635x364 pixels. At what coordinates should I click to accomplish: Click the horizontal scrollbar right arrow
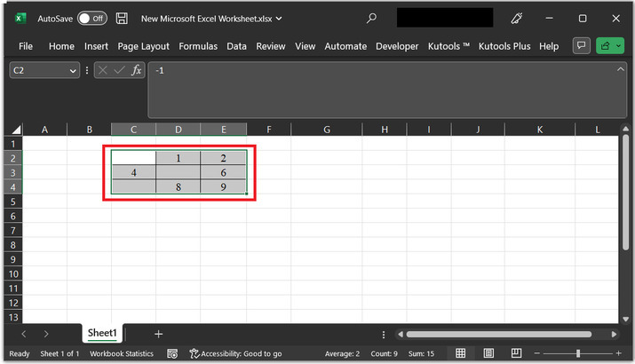[x=614, y=335]
